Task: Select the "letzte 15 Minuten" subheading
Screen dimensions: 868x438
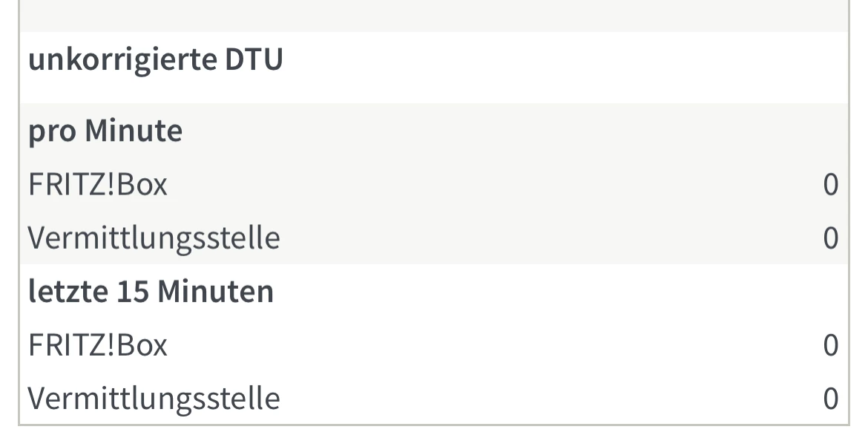Action: pos(151,292)
